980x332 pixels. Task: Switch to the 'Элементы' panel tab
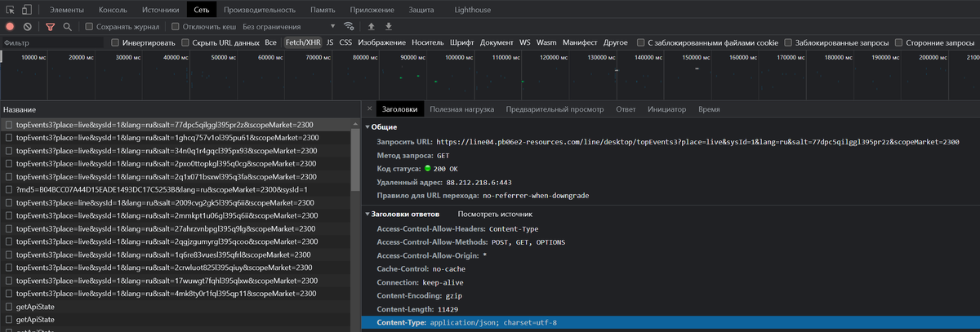67,10
